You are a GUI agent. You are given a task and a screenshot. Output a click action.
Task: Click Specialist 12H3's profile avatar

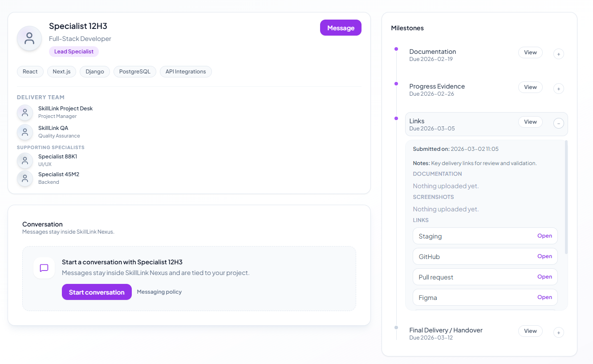(x=29, y=38)
